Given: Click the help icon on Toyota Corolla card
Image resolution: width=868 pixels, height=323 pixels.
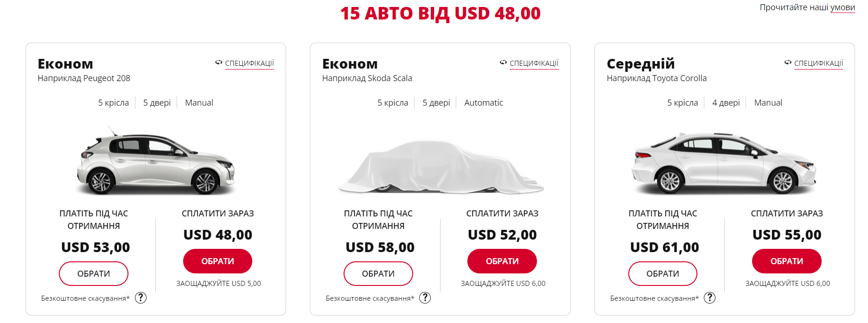Looking at the screenshot, I should point(709,298).
